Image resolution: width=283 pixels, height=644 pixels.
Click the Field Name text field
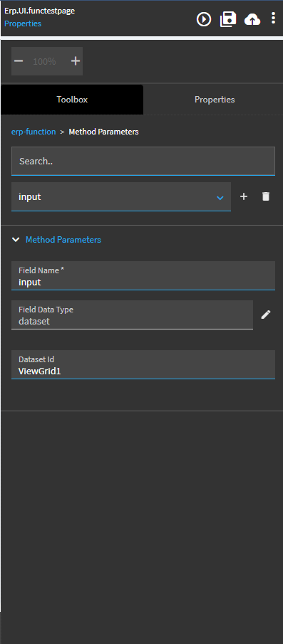click(143, 275)
